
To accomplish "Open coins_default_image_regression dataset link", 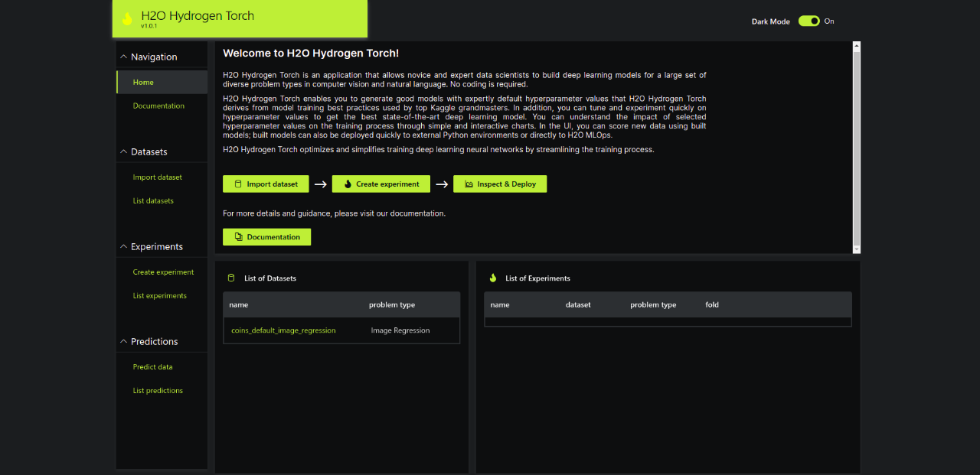I will tap(283, 330).
